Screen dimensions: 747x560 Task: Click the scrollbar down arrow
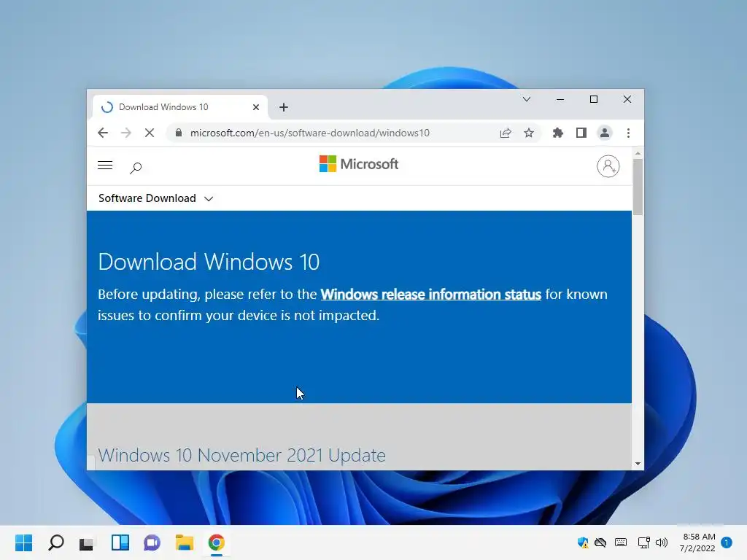pos(638,464)
